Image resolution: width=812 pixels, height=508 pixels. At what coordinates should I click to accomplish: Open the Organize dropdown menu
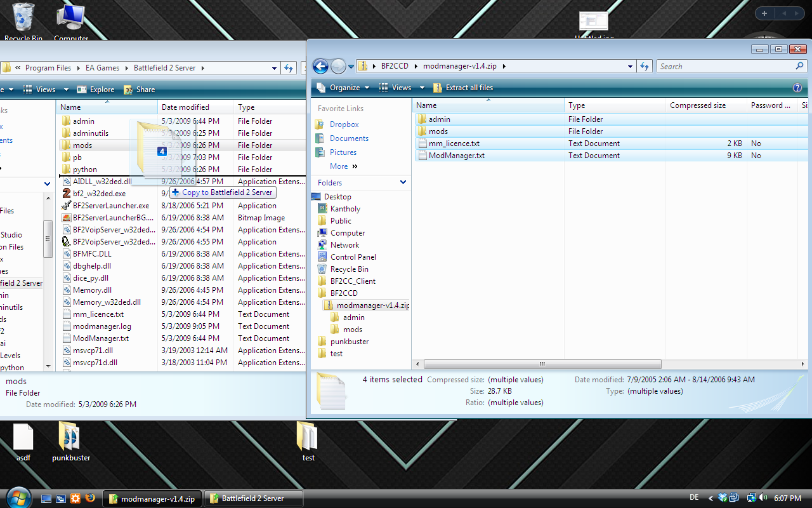pyautogui.click(x=343, y=88)
